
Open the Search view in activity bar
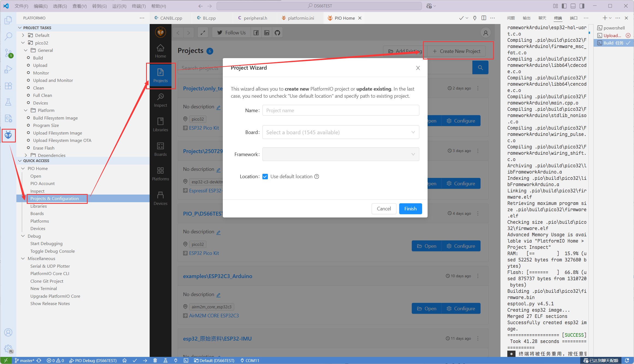pos(8,36)
